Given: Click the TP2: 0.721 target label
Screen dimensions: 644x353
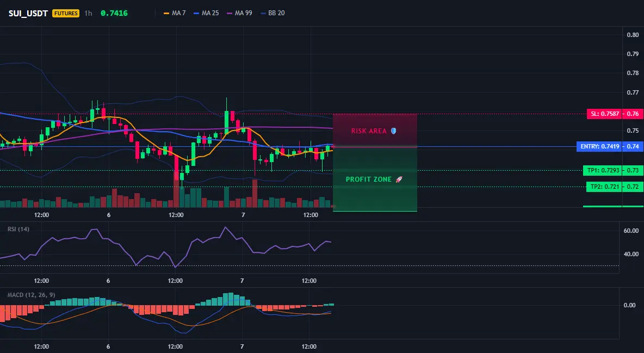Looking at the screenshot, I should 604,187.
